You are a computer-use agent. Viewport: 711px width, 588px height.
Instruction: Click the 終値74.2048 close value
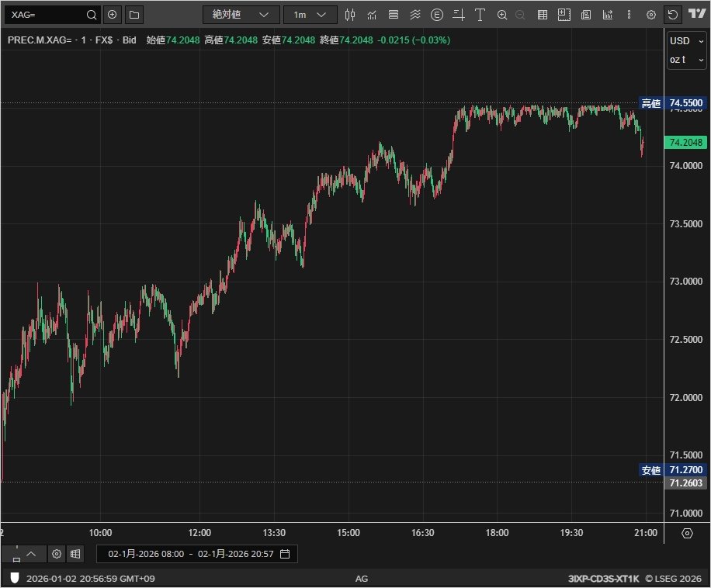346,40
